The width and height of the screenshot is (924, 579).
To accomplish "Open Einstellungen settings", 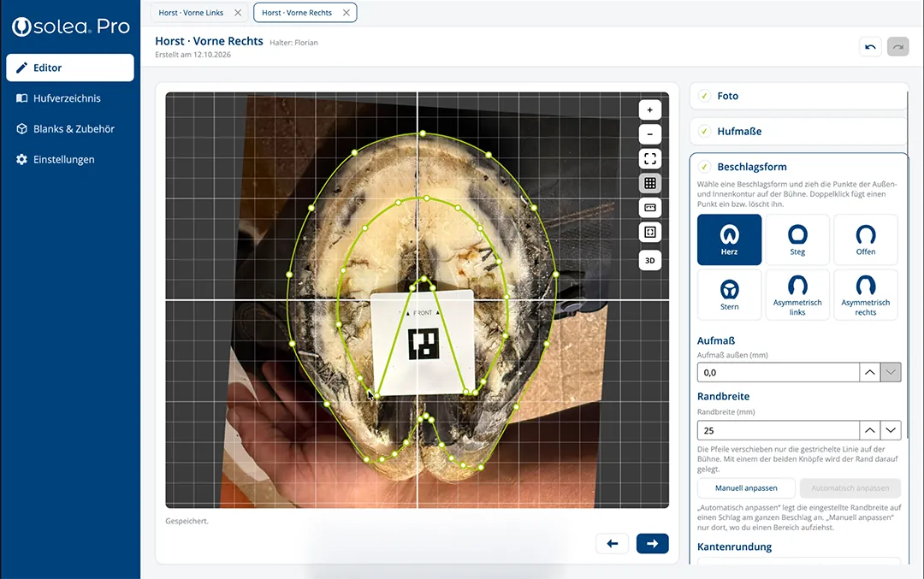I will click(70, 160).
